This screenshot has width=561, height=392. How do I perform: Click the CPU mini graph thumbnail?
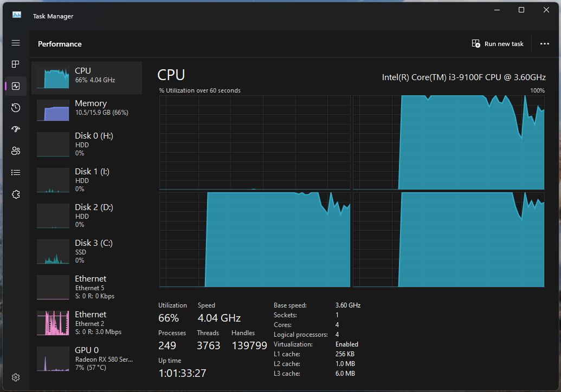coord(53,79)
